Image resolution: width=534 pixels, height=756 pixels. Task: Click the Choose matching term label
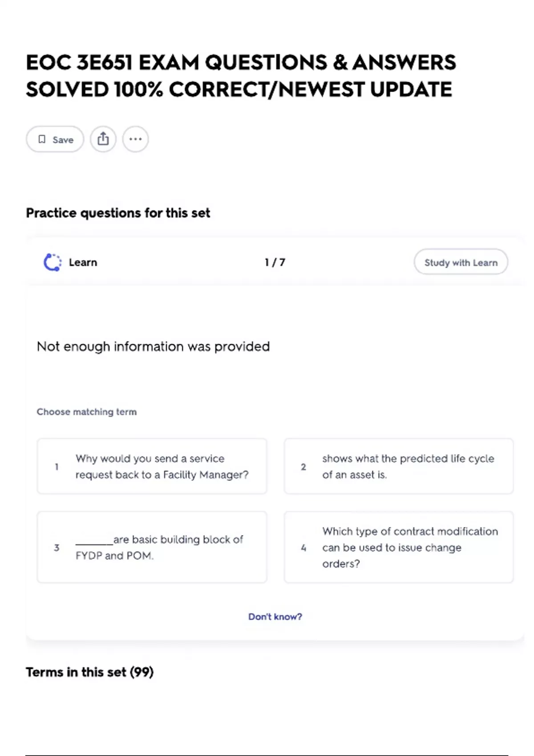click(x=86, y=412)
